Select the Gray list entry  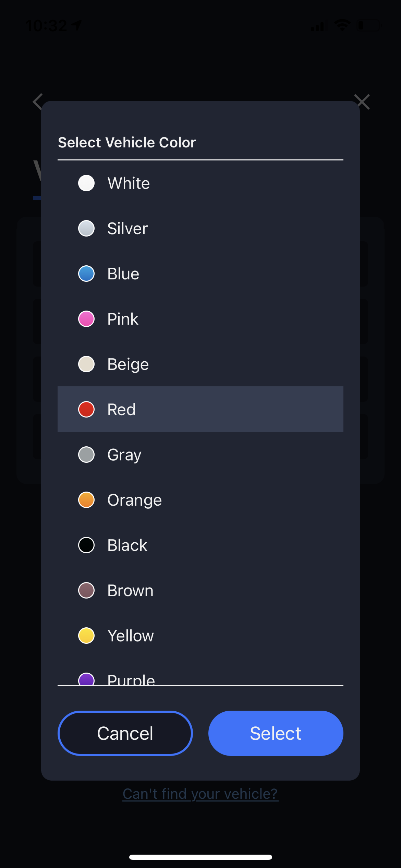click(124, 455)
